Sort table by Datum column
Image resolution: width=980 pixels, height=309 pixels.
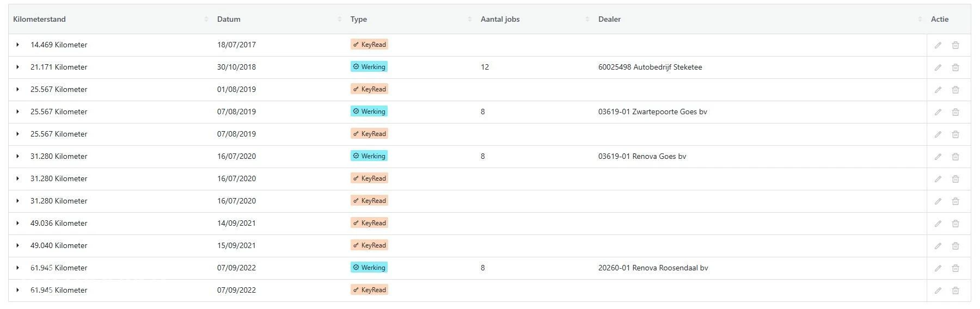coord(339,19)
